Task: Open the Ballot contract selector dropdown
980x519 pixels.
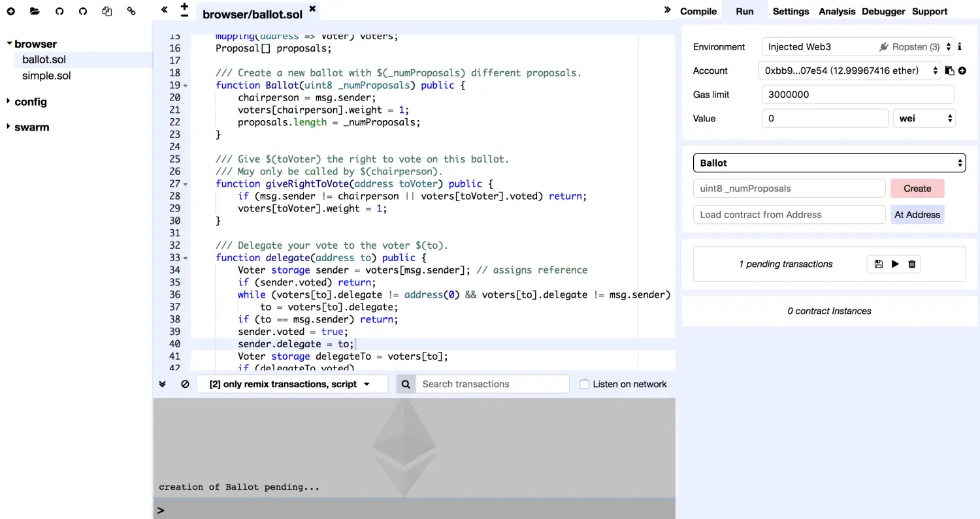Action: coord(829,163)
